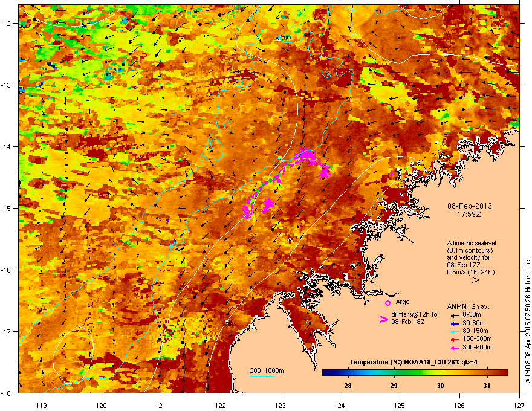This screenshot has width=532, height=411.
Task: Click latitude label -18 on left axis
Action: pyautogui.click(x=7, y=393)
